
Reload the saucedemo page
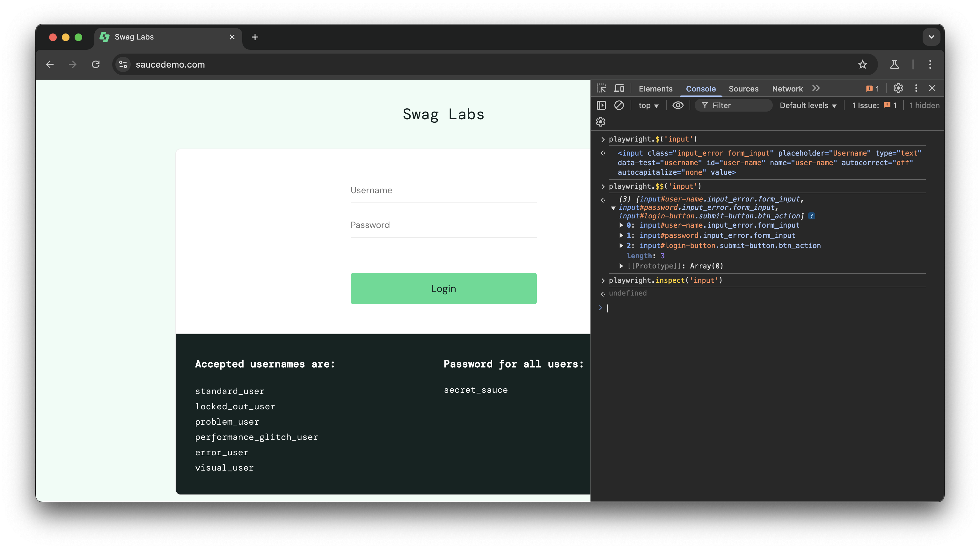[96, 64]
